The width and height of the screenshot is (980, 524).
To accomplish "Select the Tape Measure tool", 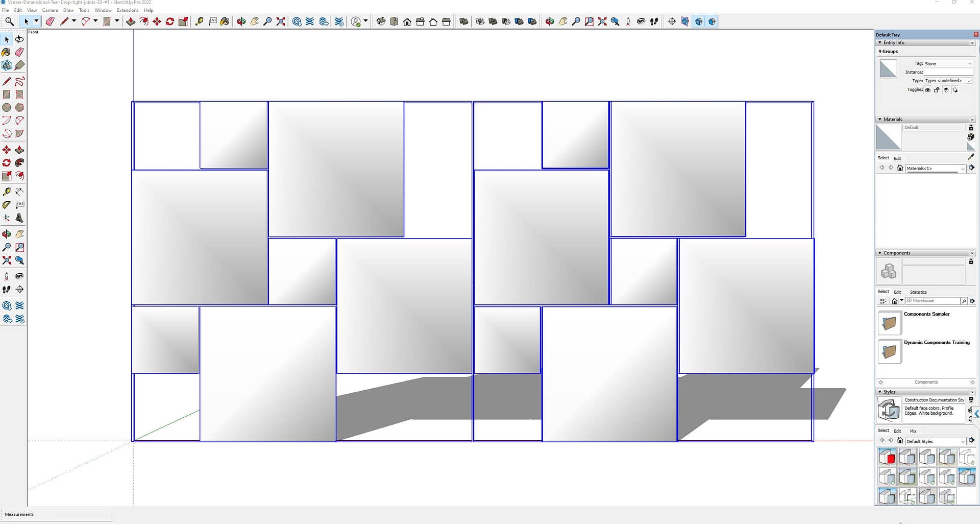I will pos(199,21).
